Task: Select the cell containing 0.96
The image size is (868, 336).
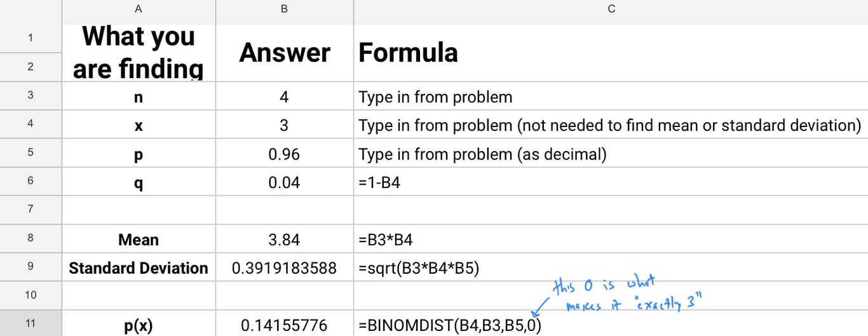Action: pos(284,154)
